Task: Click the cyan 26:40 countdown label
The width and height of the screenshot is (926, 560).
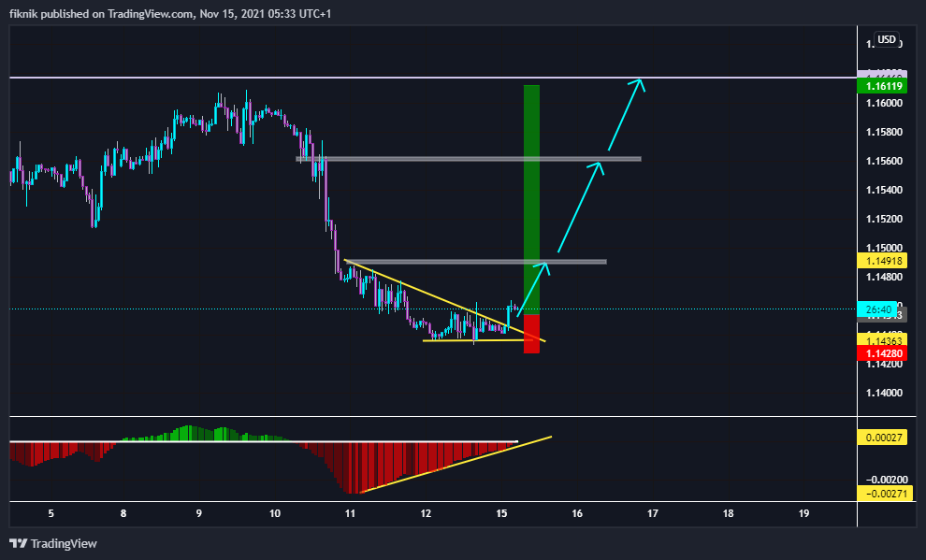Action: click(x=878, y=309)
